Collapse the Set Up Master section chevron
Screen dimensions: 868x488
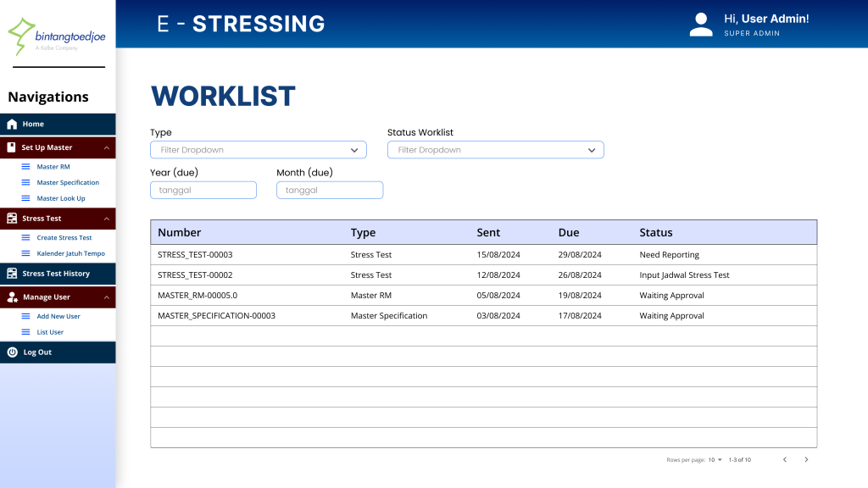(106, 147)
